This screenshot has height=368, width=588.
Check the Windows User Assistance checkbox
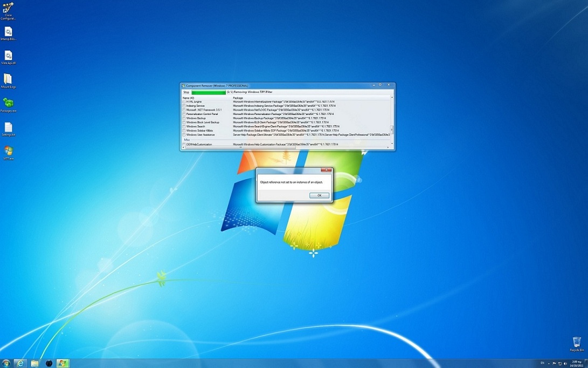pyautogui.click(x=184, y=135)
